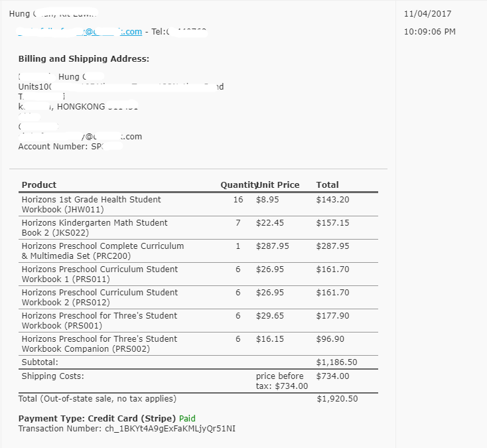Image resolution: width=487 pixels, height=448 pixels.
Task: Click Payment Type: Credit Card (Stripe)
Action: [x=98, y=419]
